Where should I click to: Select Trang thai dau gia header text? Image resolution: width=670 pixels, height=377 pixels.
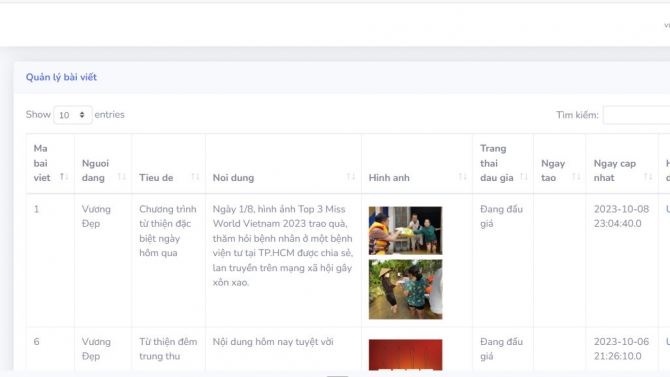pos(497,163)
